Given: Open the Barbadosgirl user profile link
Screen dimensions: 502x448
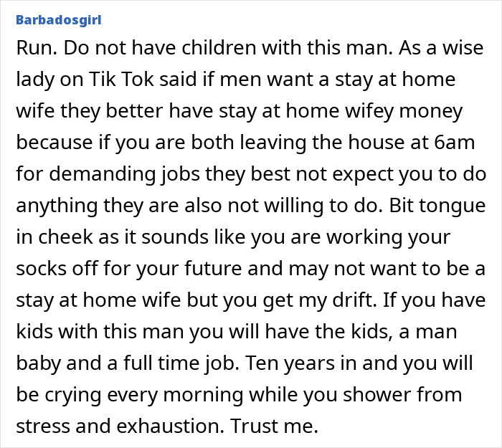Looking at the screenshot, I should [x=58, y=19].
